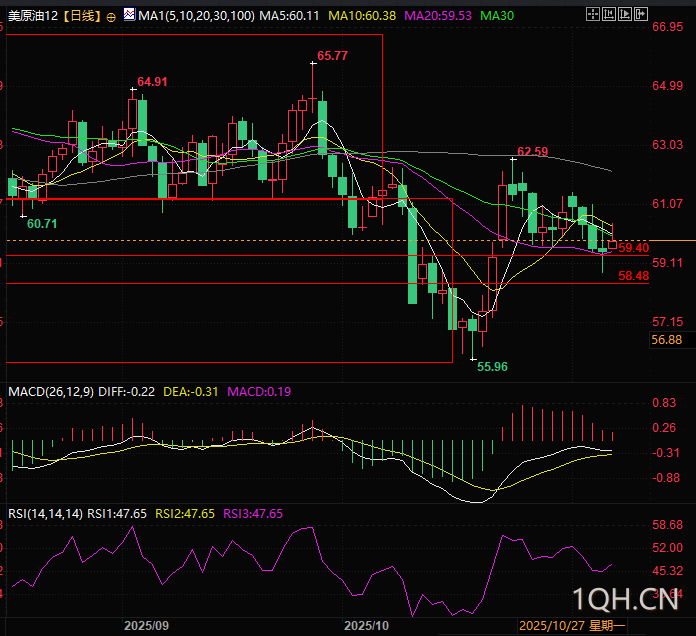This screenshot has height=636, width=696.
Task: Click the 2025/10/27 星期一 date label
Action: pyautogui.click(x=572, y=626)
